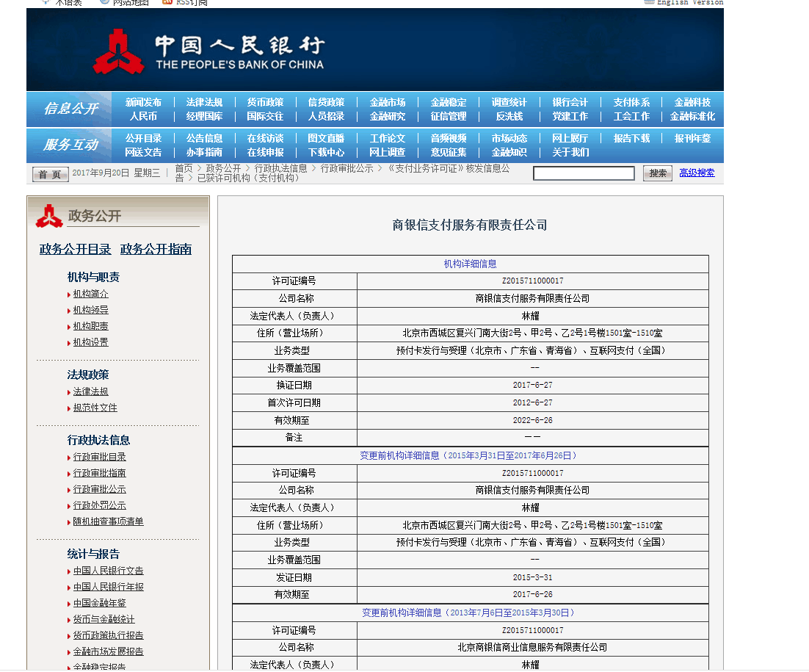
Task: Open 货币与金融统计 sidebar link
Action: (104, 619)
